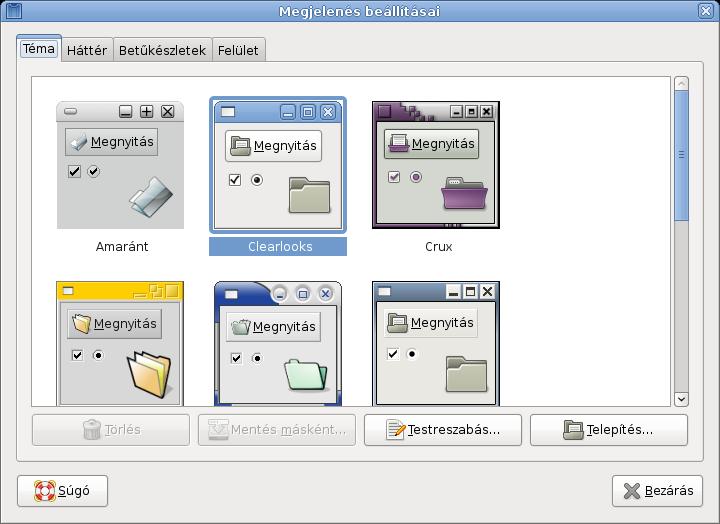Click the scrollbar down arrow in theme list
The height and width of the screenshot is (524, 720).
click(681, 398)
